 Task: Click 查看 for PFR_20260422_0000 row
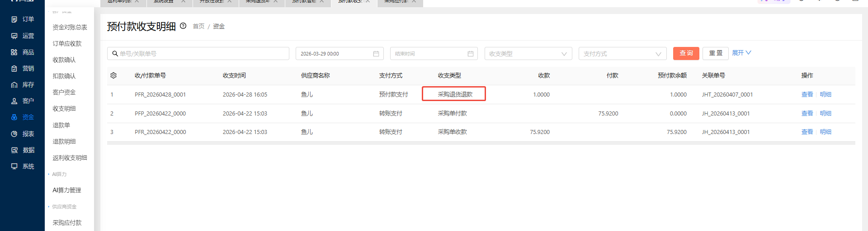click(x=807, y=132)
